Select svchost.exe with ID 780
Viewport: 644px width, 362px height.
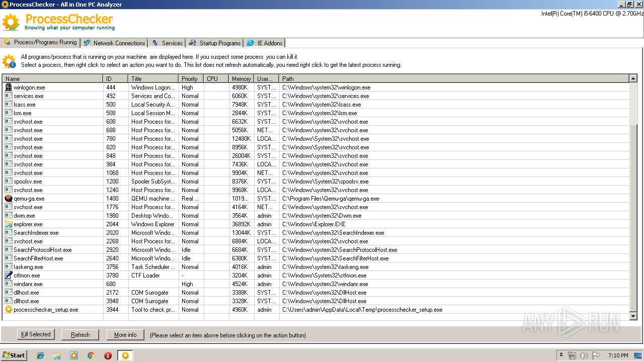[316, 139]
